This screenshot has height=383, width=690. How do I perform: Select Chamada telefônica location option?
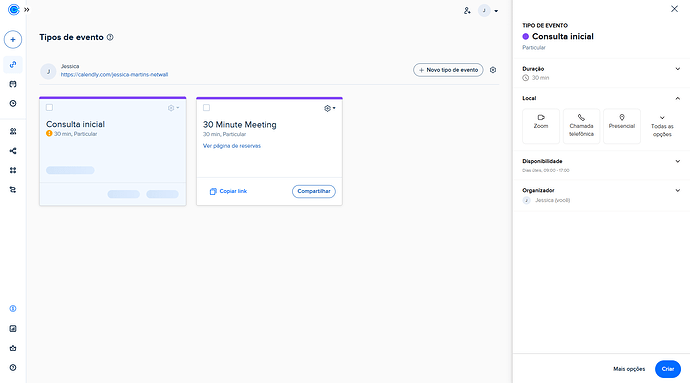[x=581, y=126]
